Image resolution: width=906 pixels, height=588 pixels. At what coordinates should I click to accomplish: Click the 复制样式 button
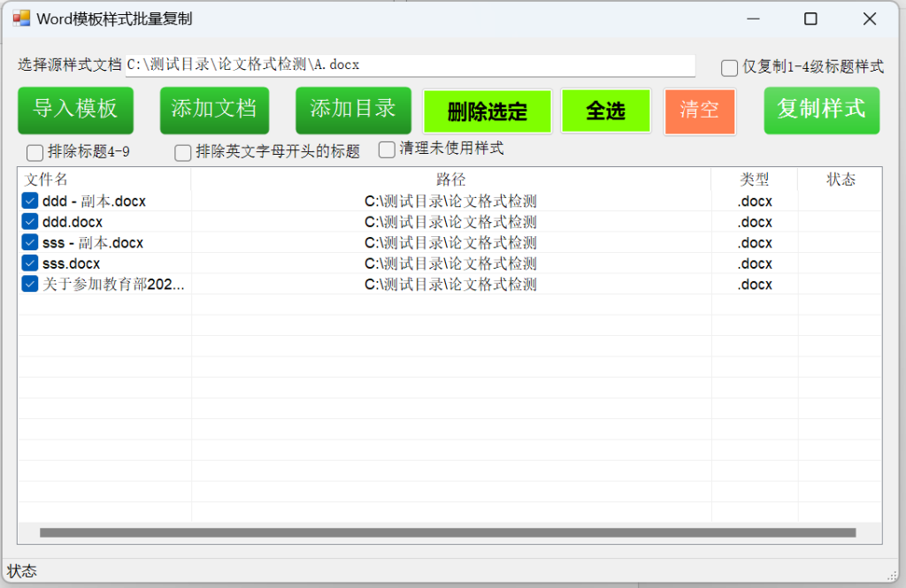tap(821, 111)
